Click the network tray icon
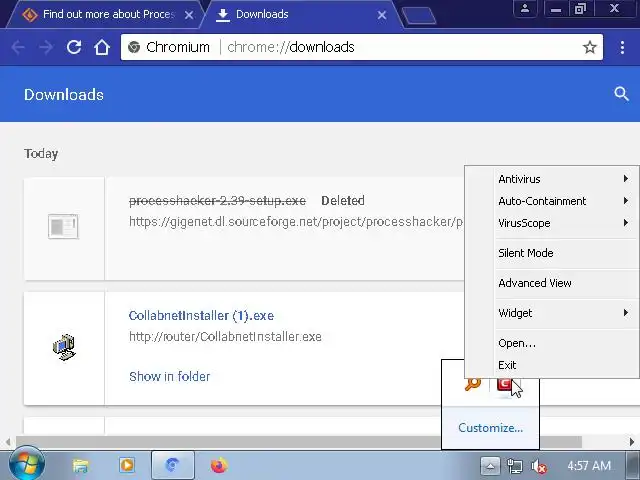 point(514,466)
